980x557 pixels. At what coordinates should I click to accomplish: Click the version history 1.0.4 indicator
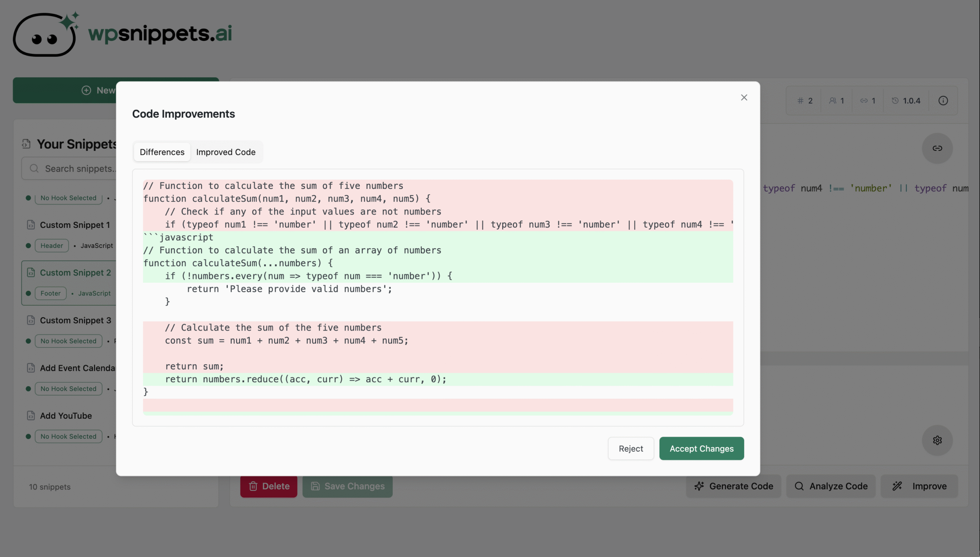pyautogui.click(x=906, y=101)
